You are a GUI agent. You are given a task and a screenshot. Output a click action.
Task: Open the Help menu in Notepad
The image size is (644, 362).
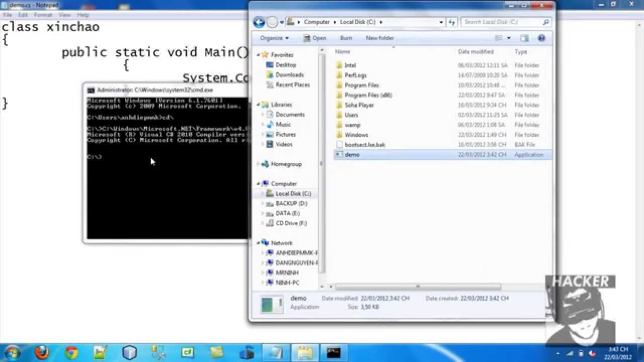[83, 15]
